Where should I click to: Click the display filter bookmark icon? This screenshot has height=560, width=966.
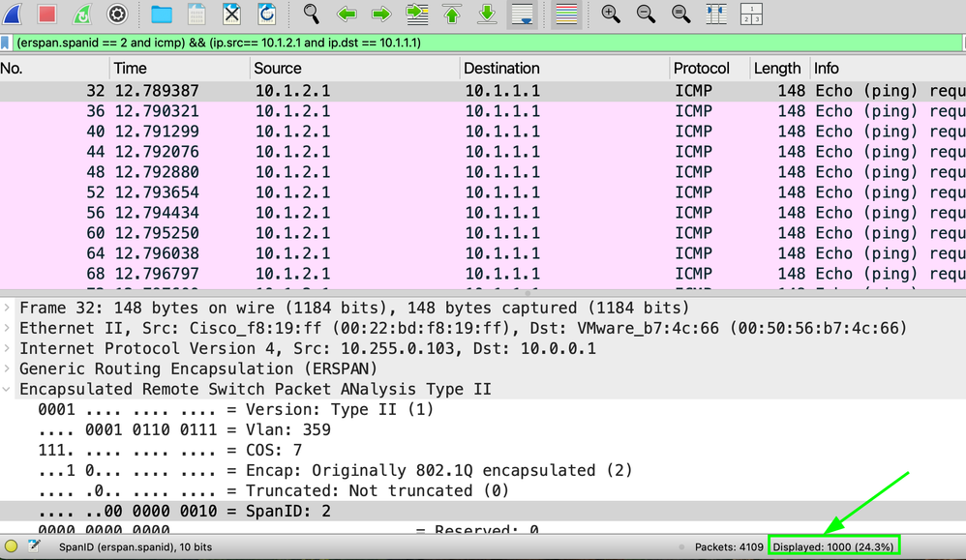6,43
